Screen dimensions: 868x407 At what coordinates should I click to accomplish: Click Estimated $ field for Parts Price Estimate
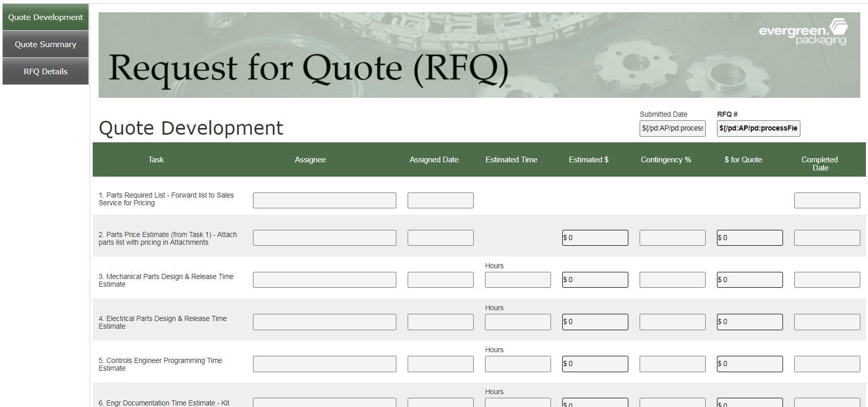pyautogui.click(x=595, y=238)
